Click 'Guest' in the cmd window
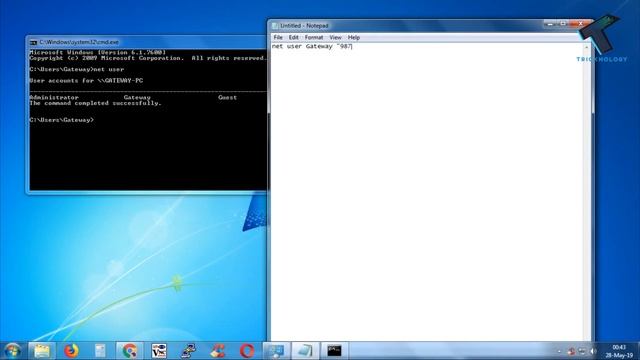Viewport: 640px width, 360px height. (x=227, y=98)
